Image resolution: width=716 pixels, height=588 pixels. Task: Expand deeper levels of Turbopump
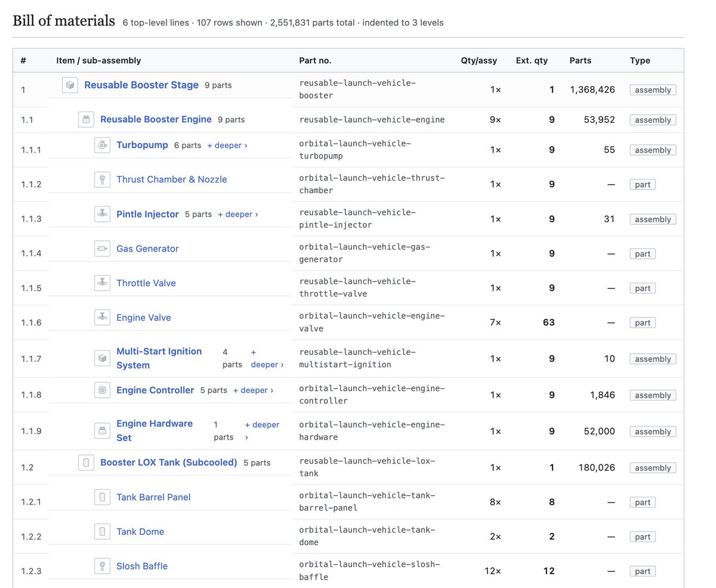click(227, 146)
